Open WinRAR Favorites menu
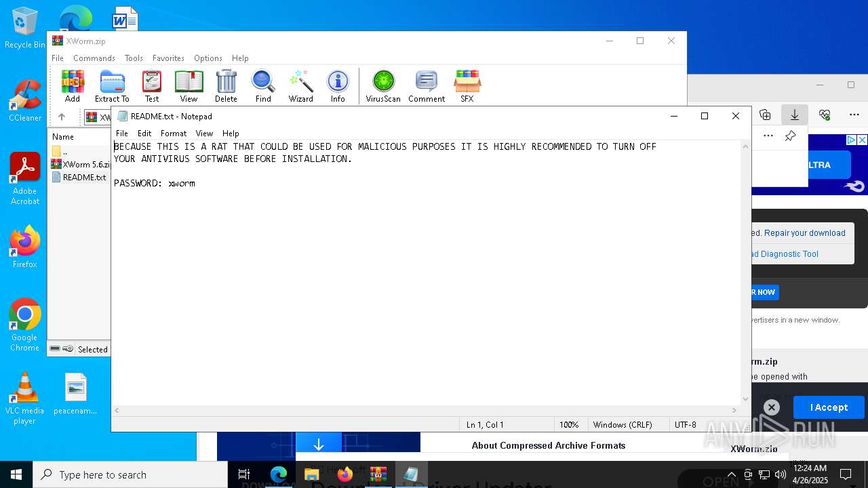This screenshot has height=488, width=868. pos(168,58)
